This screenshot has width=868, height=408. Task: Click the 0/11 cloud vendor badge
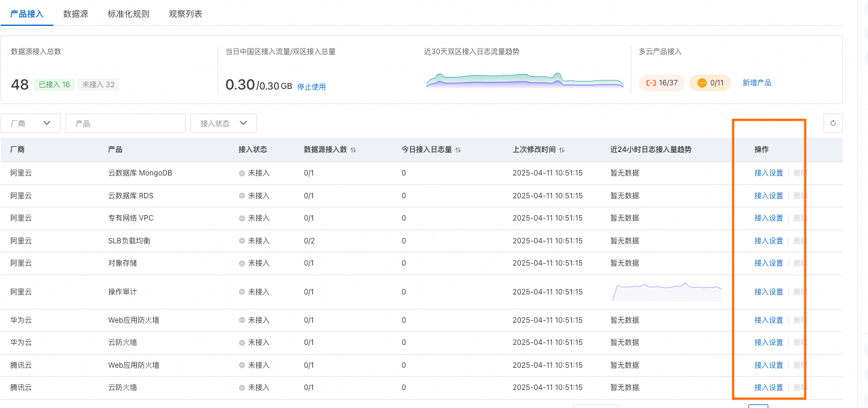tap(710, 83)
